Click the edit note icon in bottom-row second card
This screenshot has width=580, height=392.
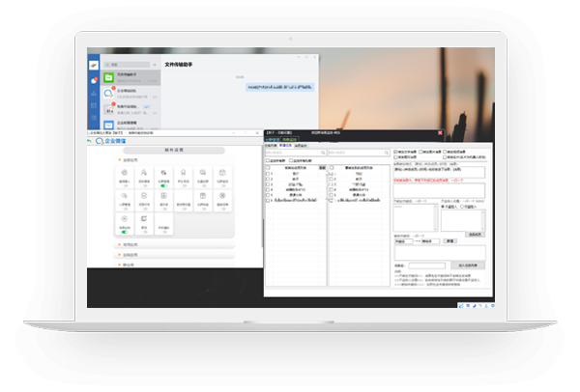[144, 219]
